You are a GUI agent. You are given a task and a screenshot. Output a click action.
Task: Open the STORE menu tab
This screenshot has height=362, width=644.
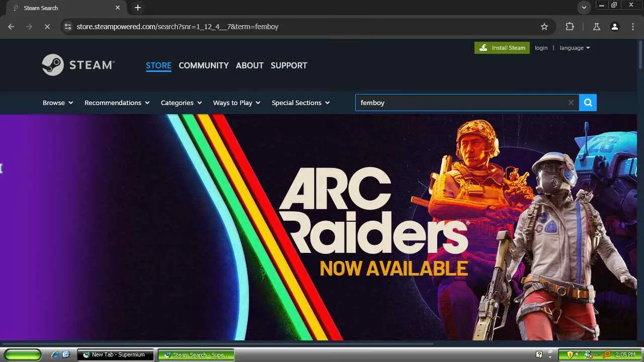point(158,65)
